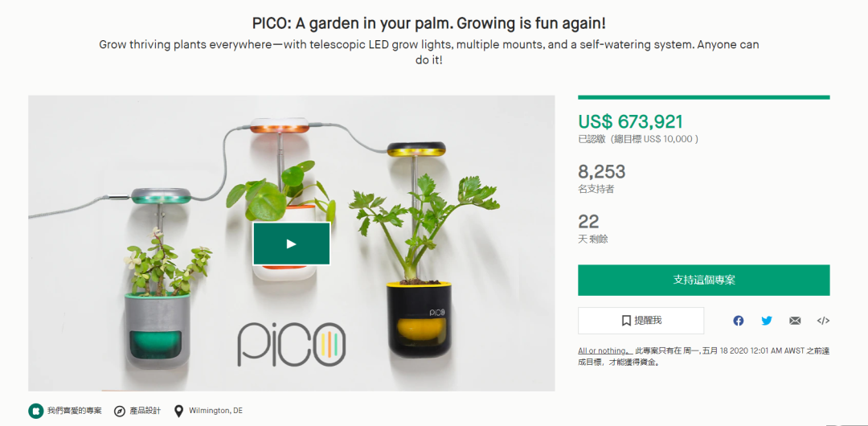Image resolution: width=868 pixels, height=426 pixels.
Task: Click the compass icon for 產品設計
Action: (x=119, y=411)
